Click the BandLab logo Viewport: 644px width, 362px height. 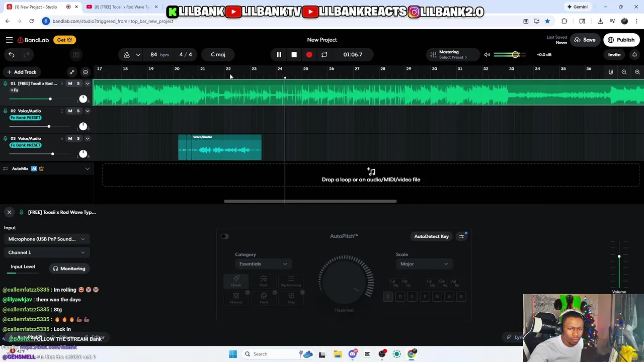coord(33,40)
